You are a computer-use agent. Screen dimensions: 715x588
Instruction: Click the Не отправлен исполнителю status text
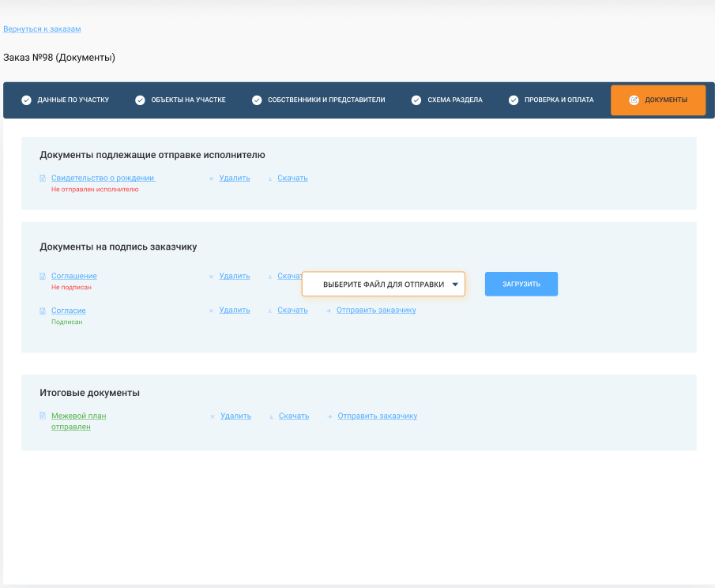[x=95, y=190]
